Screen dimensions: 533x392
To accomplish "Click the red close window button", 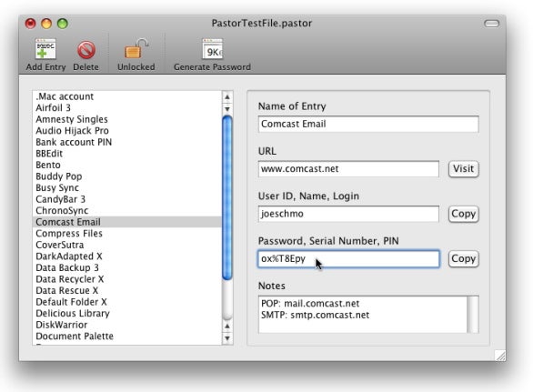I will coord(30,24).
